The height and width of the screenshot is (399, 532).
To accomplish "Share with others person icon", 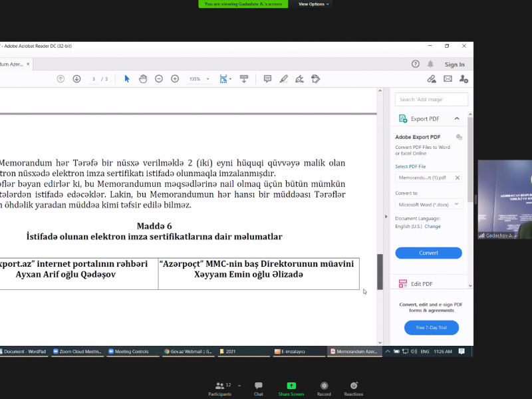I will click(464, 79).
